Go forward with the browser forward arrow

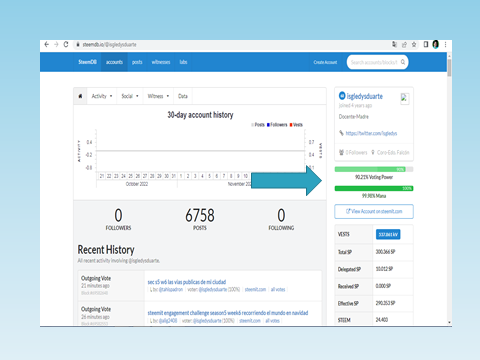(56, 44)
